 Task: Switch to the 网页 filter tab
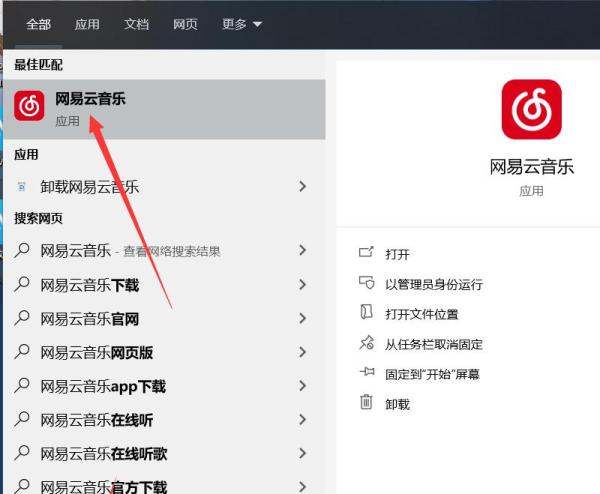185,24
